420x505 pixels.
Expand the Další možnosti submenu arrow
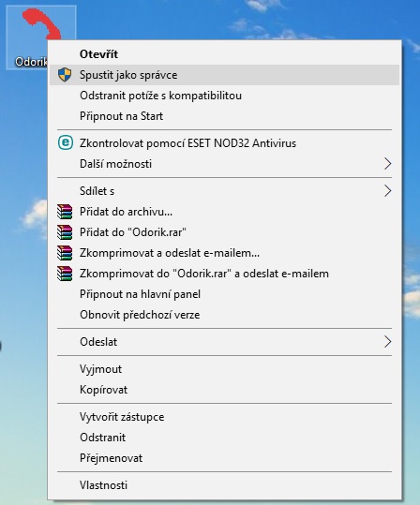[x=388, y=164]
